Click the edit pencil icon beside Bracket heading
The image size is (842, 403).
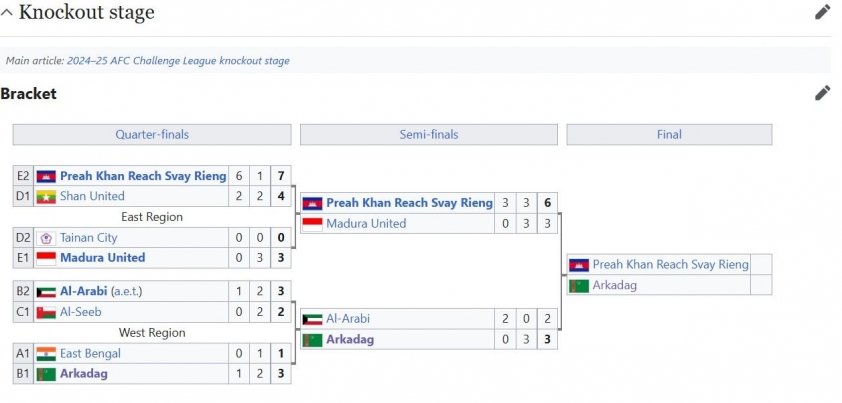coord(822,93)
